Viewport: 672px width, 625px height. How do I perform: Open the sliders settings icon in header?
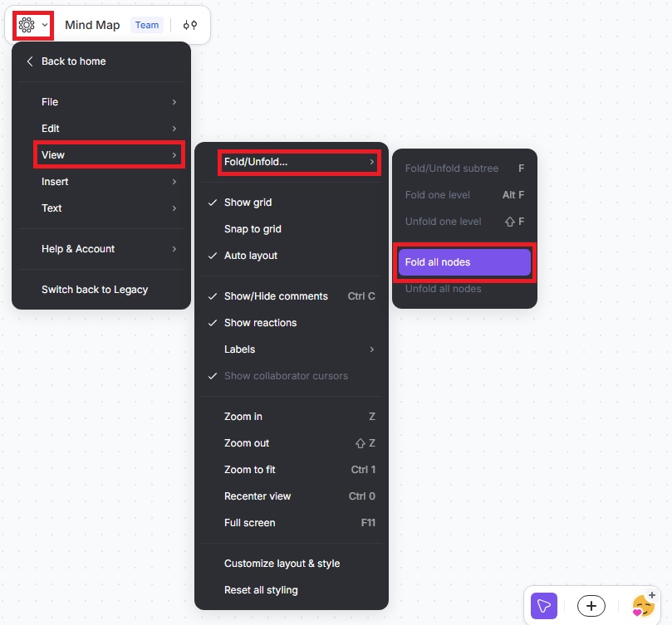[x=190, y=25]
